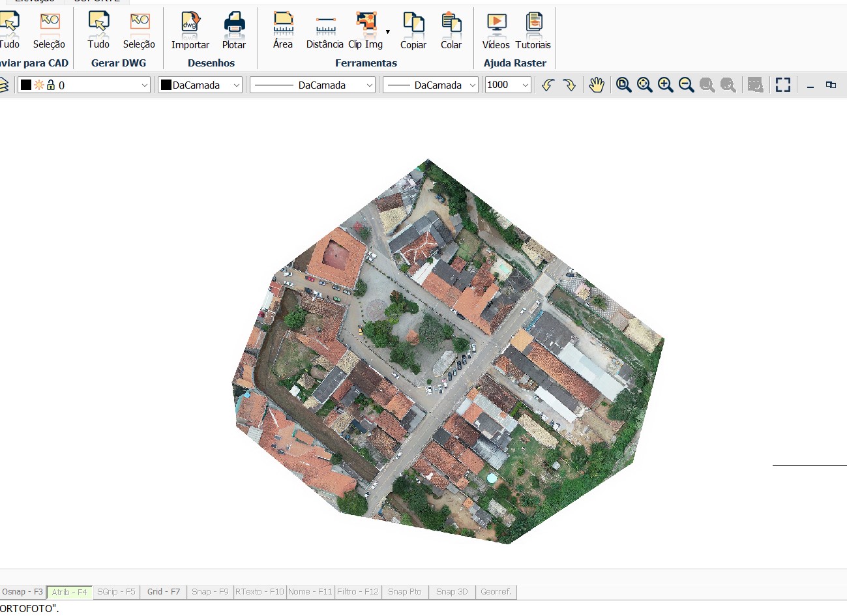
Task: Switch to the SUPORTE tab
Action: (98, 1)
